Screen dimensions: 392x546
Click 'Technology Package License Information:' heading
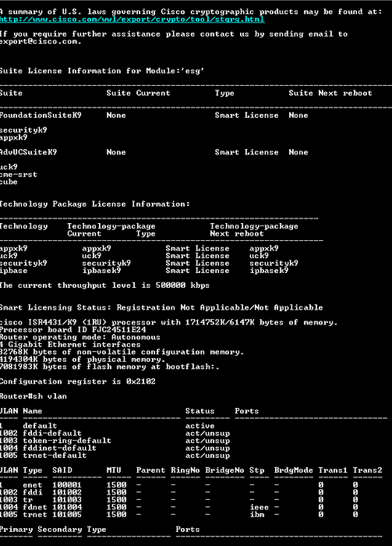click(x=95, y=204)
